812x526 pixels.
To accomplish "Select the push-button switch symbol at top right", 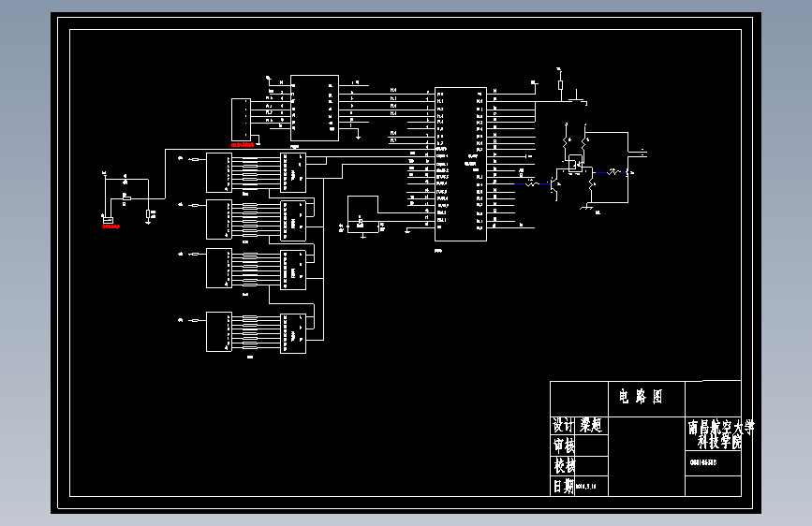I will 576,97.
